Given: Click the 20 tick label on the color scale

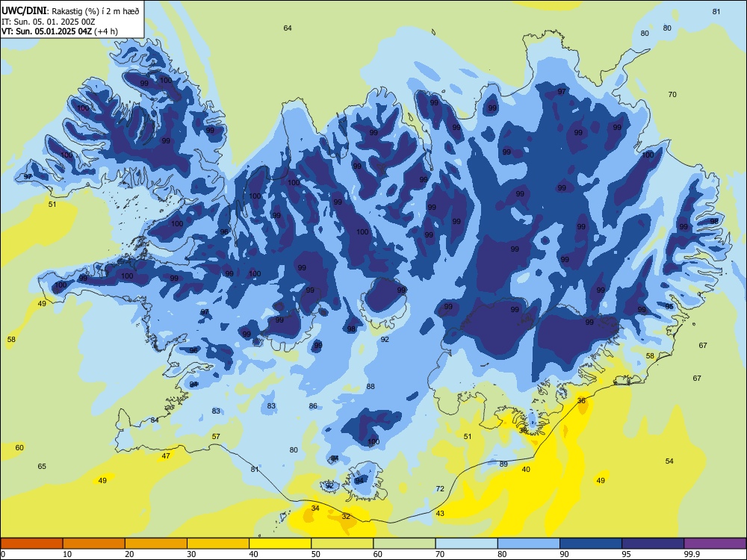Looking at the screenshot, I should click(x=129, y=554).
